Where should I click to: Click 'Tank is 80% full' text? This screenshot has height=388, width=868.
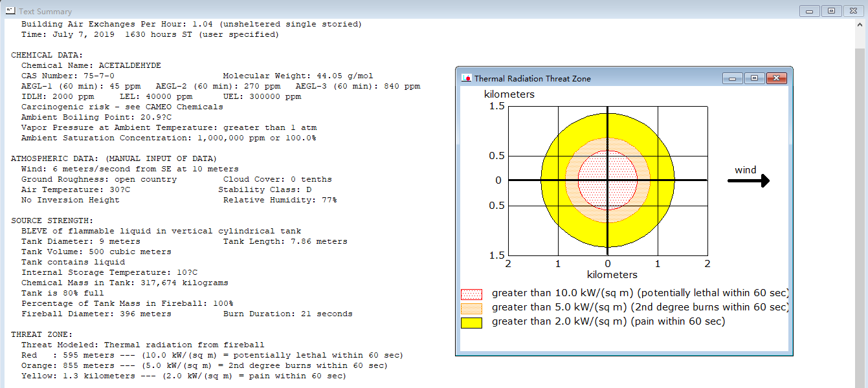pos(63,293)
